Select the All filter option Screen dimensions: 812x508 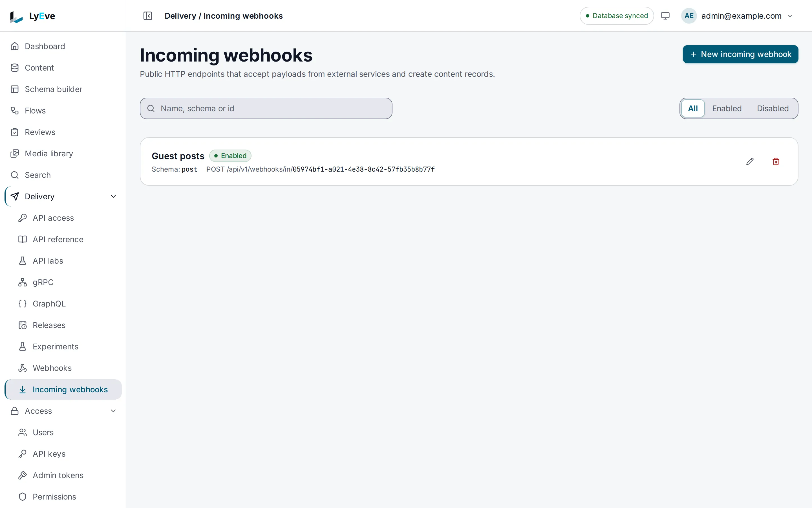(692, 109)
